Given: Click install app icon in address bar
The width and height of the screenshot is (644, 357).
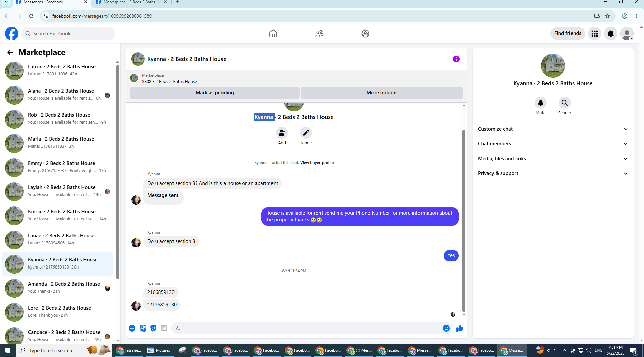Looking at the screenshot, I should click(597, 16).
